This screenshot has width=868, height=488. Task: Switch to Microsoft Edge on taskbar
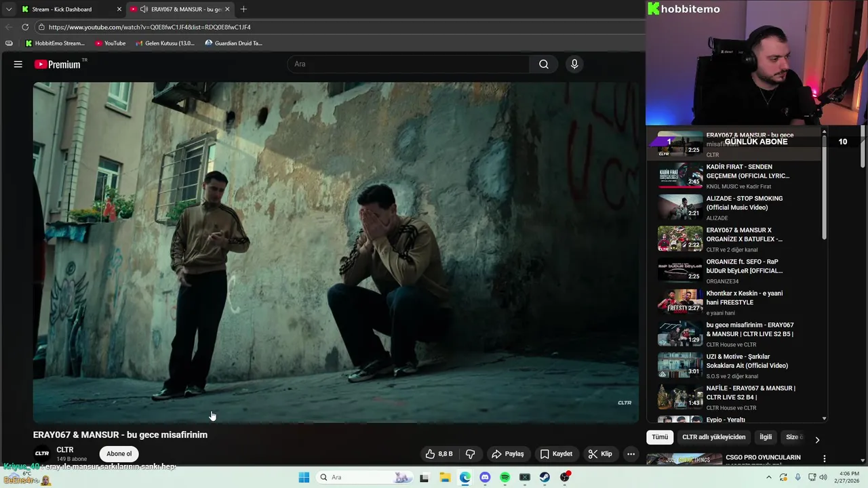click(465, 477)
